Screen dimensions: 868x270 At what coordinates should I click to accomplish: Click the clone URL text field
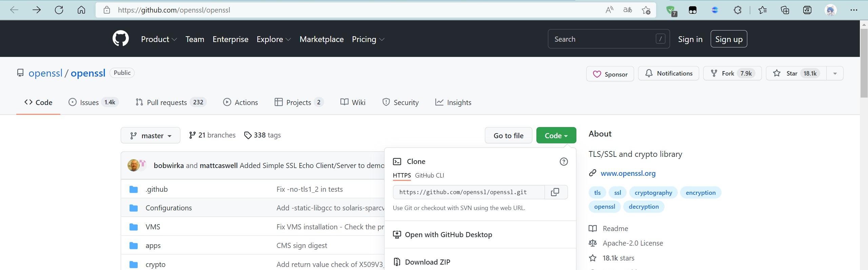(x=469, y=192)
